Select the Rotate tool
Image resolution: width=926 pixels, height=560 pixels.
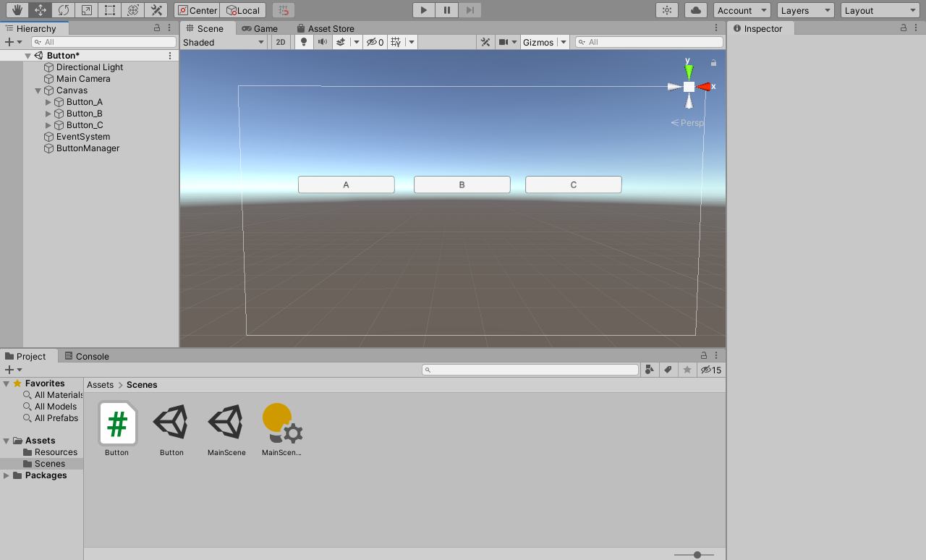pyautogui.click(x=63, y=10)
